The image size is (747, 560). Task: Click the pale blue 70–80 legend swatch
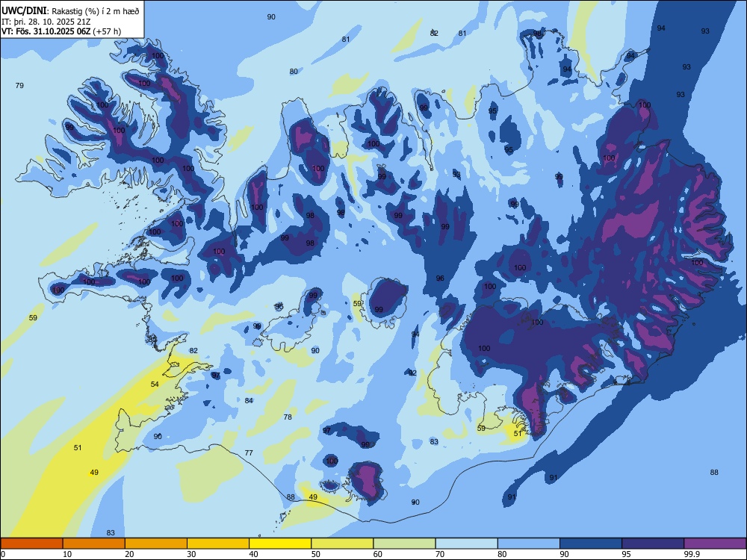pyautogui.click(x=467, y=544)
